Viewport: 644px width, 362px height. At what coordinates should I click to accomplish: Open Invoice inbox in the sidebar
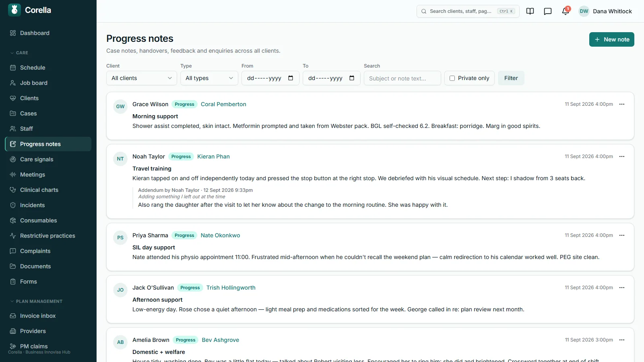click(48, 316)
